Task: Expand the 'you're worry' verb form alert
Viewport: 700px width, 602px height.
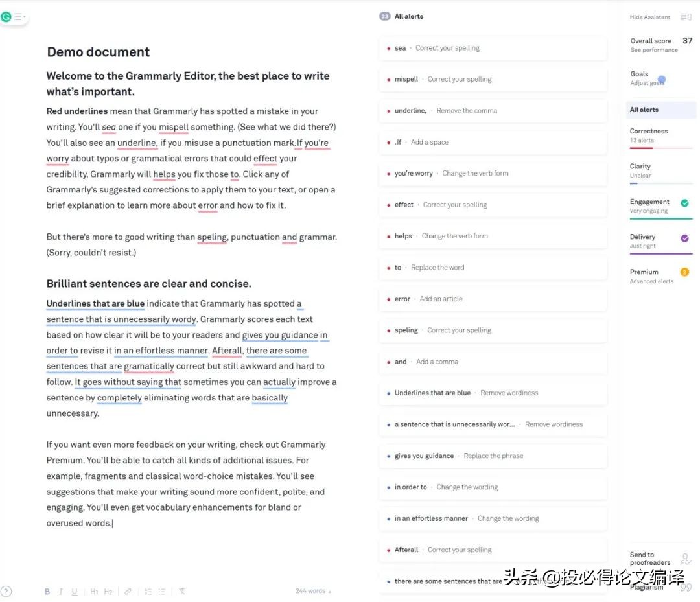Action: point(493,174)
